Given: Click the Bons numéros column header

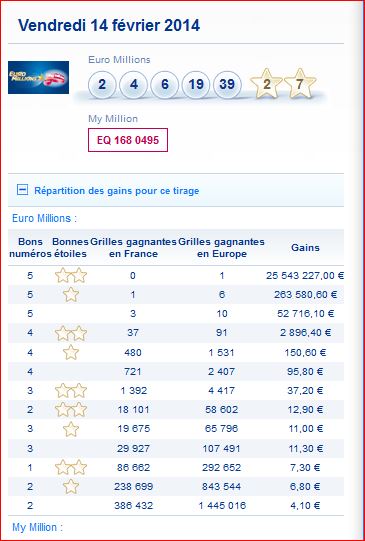Looking at the screenshot, I should (30, 248).
